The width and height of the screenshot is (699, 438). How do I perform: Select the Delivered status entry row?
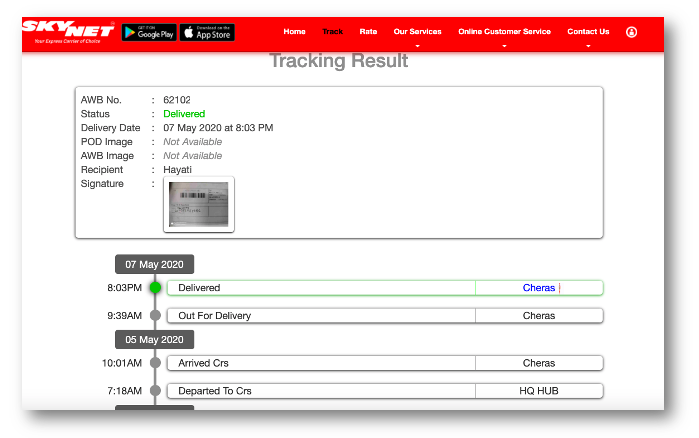[x=320, y=288]
